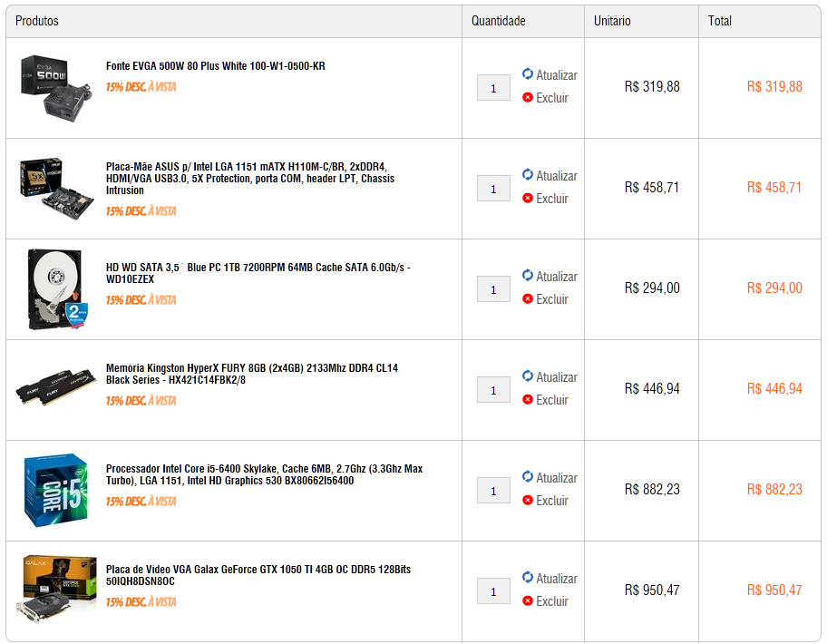Viewport: 827px width, 644px height.
Task: Click the quantity field for Placa-Mãe ASUS
Action: click(x=493, y=189)
